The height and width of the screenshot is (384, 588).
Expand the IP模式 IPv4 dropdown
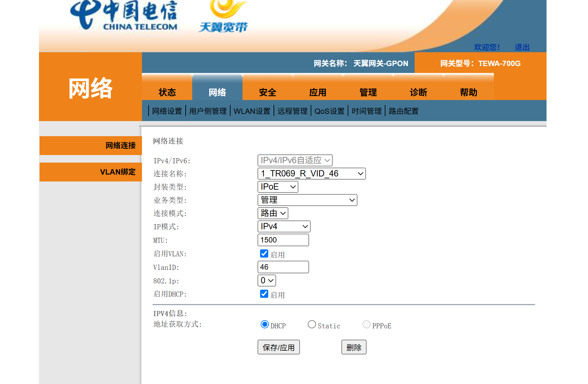pyautogui.click(x=284, y=226)
